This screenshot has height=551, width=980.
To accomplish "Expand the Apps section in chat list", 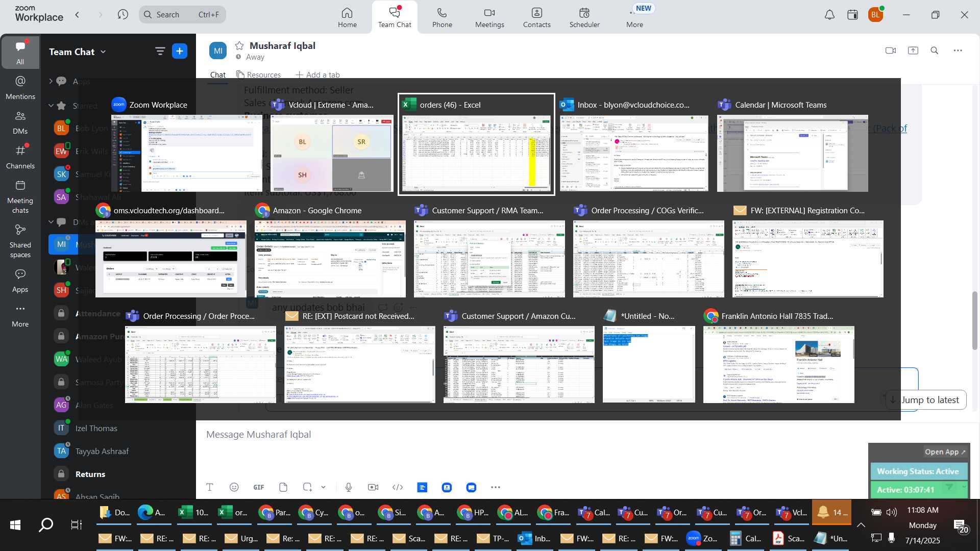I will tap(51, 81).
